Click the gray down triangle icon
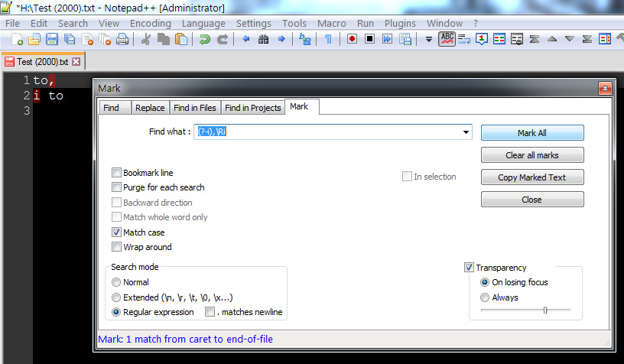 point(570,39)
